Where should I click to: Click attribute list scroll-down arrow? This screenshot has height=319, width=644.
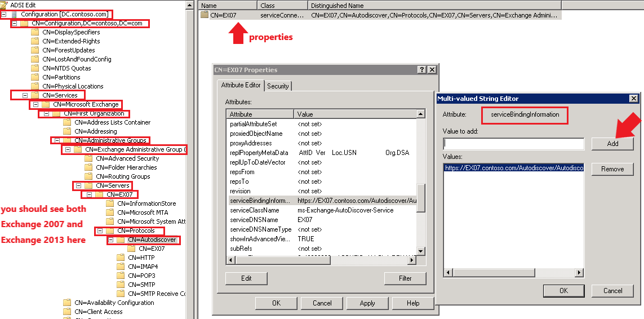point(420,251)
